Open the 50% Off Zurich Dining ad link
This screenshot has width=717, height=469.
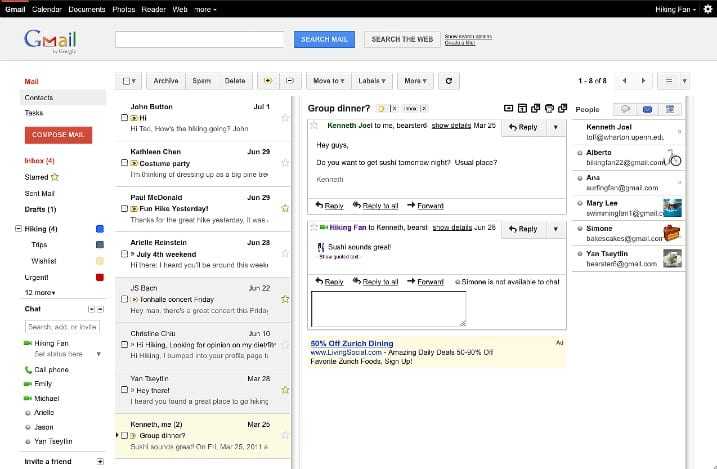point(352,343)
